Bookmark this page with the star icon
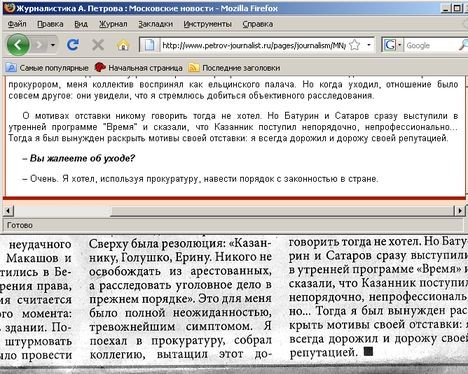Screen dimensions: 468x374 pyautogui.click(x=355, y=45)
